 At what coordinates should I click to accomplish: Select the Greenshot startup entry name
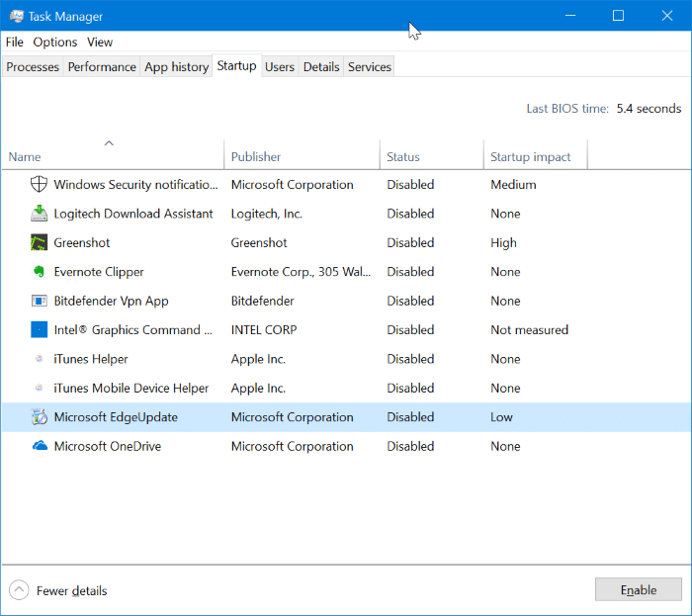point(82,242)
